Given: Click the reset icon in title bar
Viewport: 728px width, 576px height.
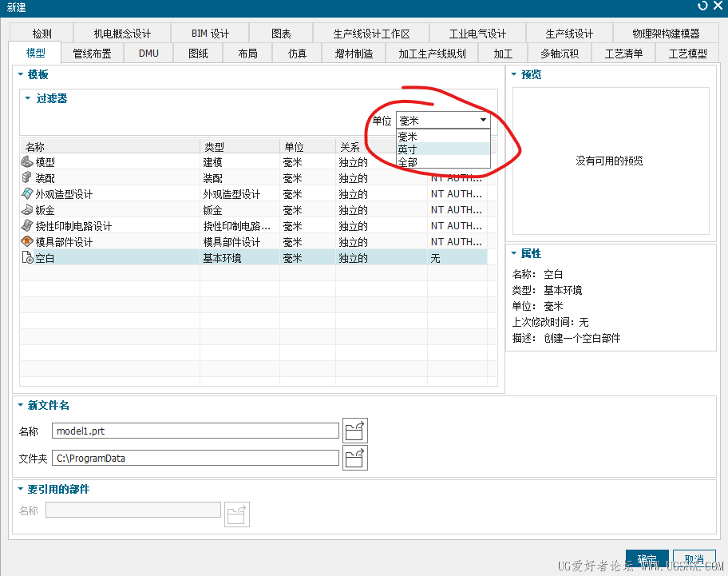Looking at the screenshot, I should 702,6.
